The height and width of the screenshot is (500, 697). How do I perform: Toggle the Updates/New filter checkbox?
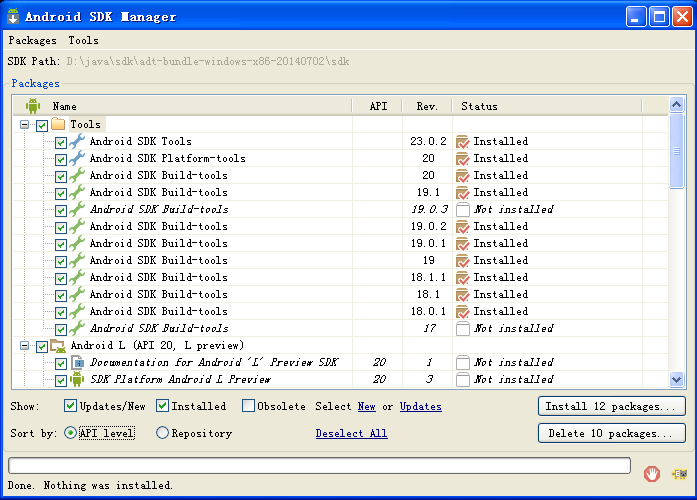coord(70,405)
